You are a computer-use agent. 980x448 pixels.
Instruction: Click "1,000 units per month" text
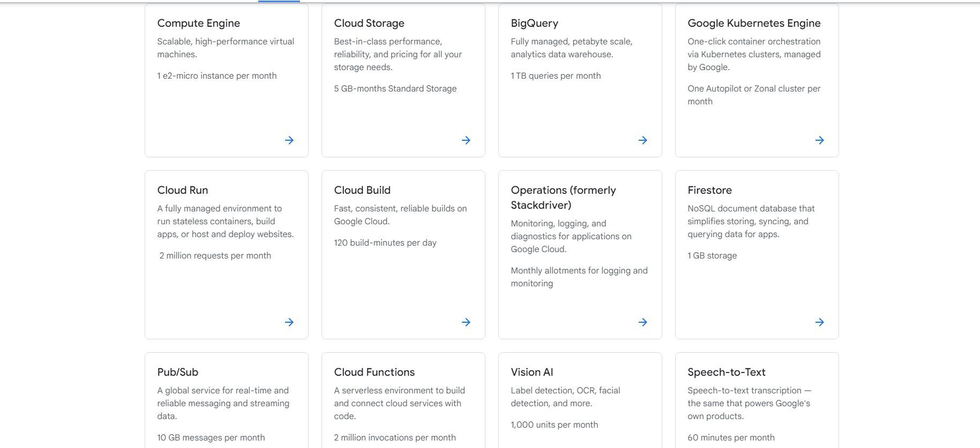pos(555,424)
